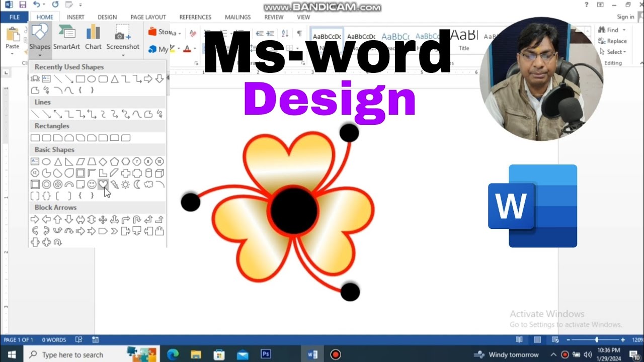Expand the Paste options arrow
This screenshot has width=644, height=362.
click(x=13, y=53)
